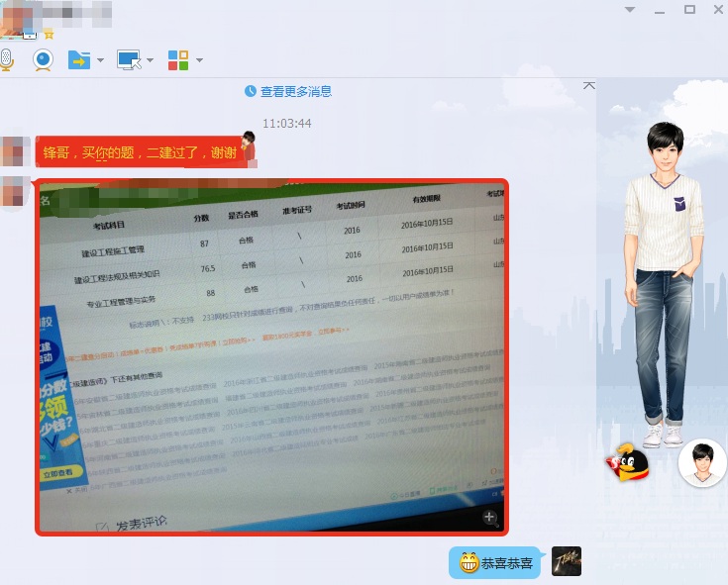Click the round avatar portrait in the side panel
The height and width of the screenshot is (585, 728).
click(702, 462)
